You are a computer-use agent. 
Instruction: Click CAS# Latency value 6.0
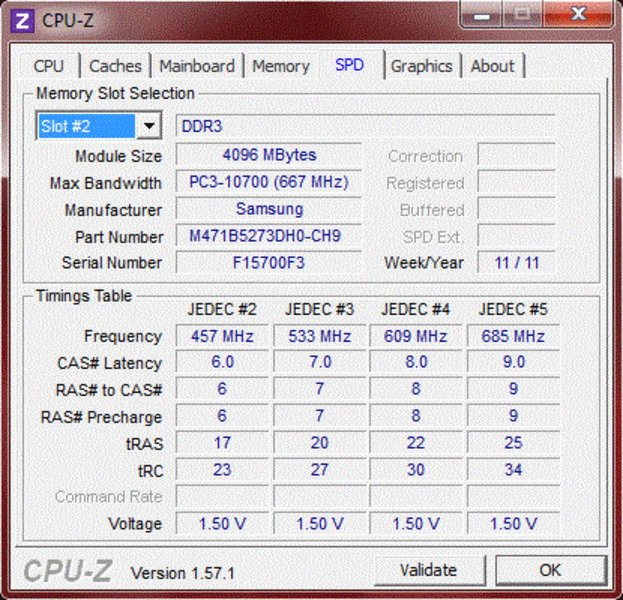pyautogui.click(x=222, y=362)
